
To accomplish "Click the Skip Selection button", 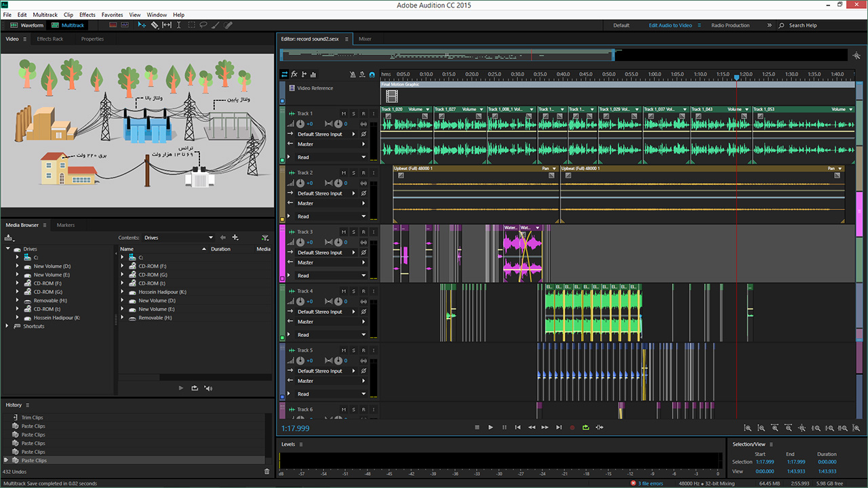I will tap(599, 428).
